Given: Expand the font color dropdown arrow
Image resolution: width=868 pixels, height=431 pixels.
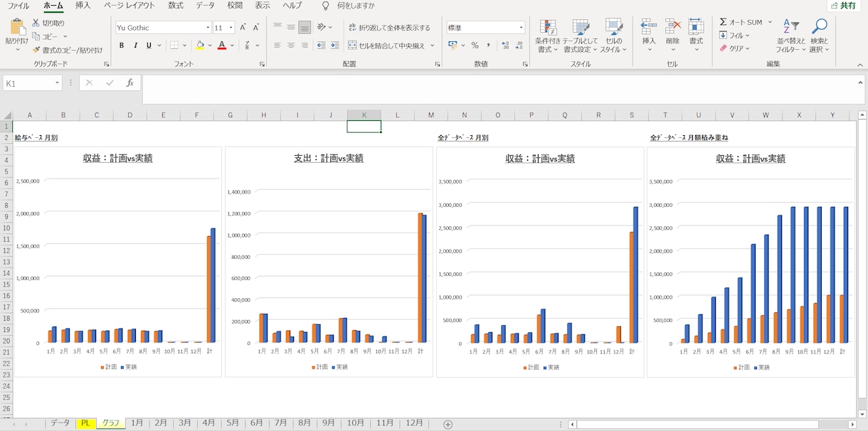Looking at the screenshot, I should point(233,46).
